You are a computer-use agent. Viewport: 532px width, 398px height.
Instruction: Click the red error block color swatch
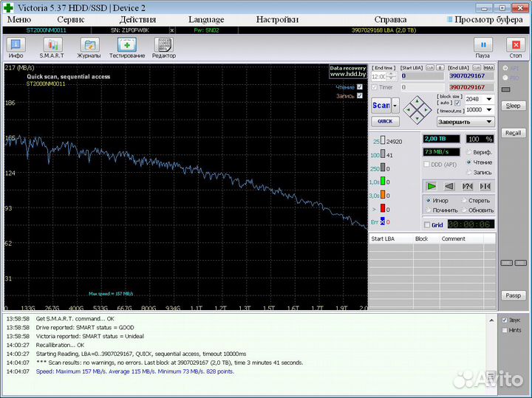tap(383, 208)
